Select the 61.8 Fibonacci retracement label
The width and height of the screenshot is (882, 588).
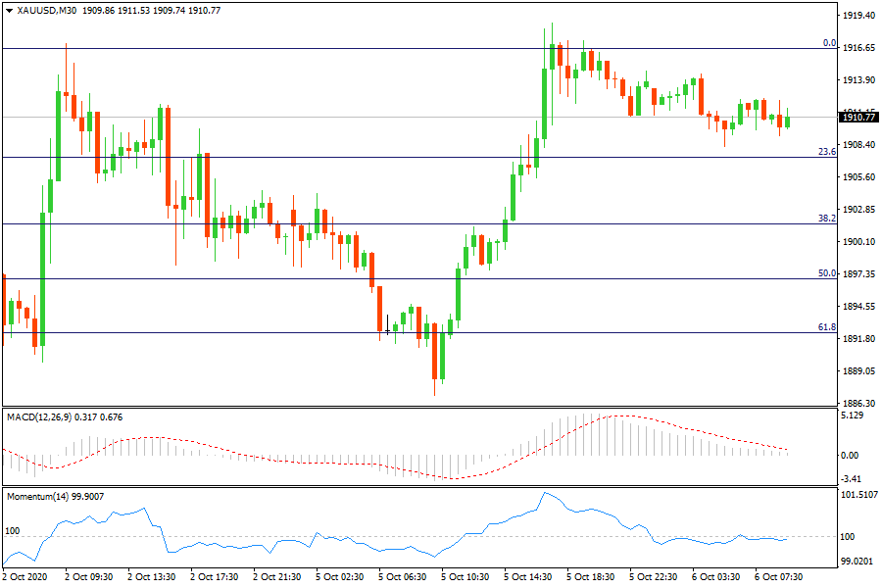pyautogui.click(x=826, y=327)
